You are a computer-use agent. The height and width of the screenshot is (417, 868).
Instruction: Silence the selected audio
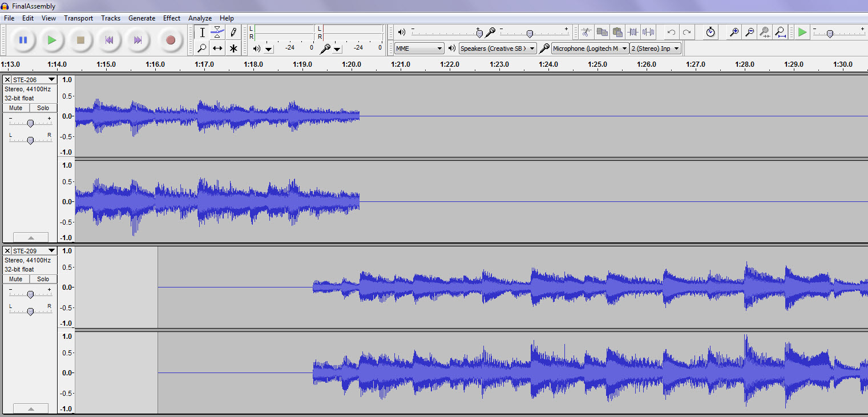tap(647, 32)
